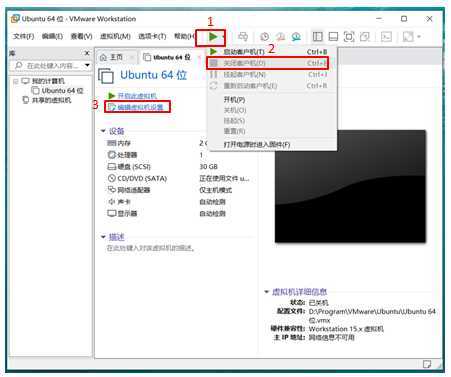Click the Workstation 15.x 虚拟机 compatibility text

coord(346,329)
